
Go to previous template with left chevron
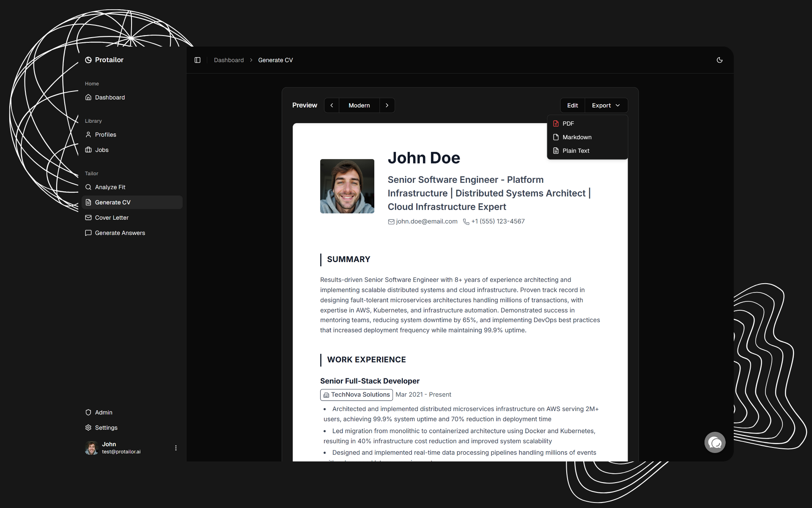tap(332, 105)
